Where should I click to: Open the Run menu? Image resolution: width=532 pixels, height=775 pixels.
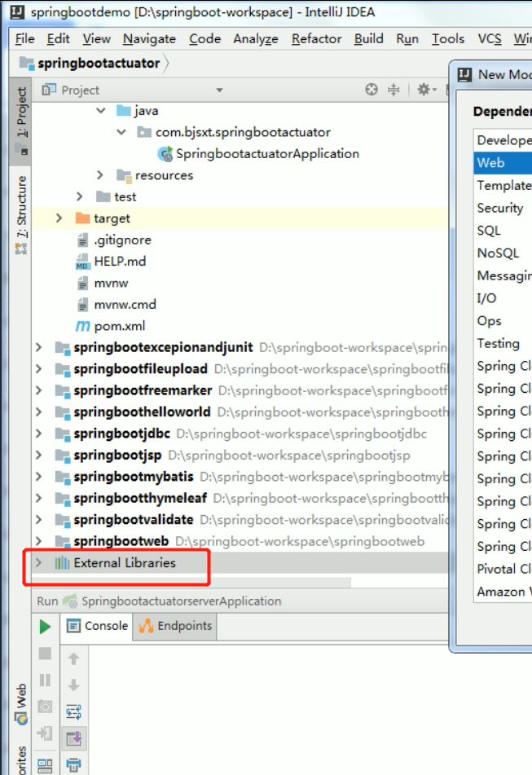click(x=407, y=38)
